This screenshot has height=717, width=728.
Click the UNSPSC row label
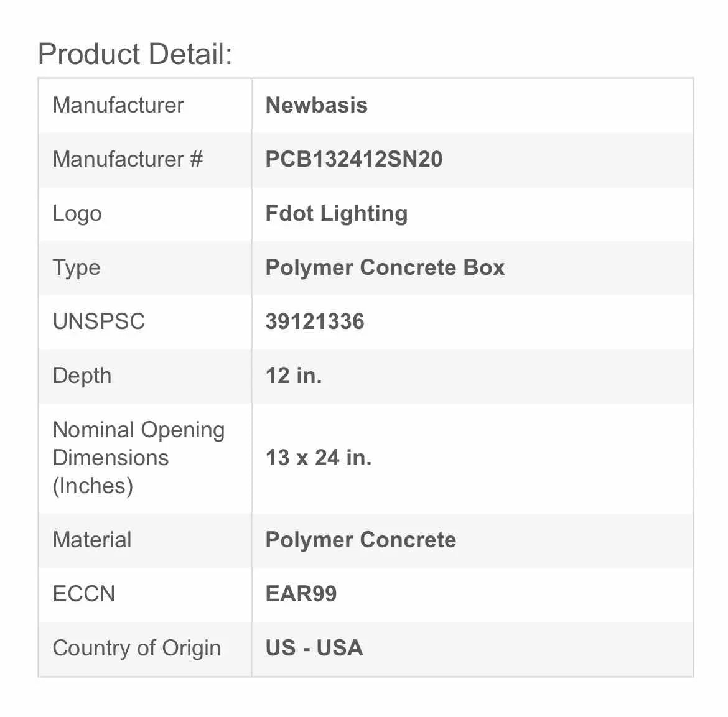click(99, 321)
